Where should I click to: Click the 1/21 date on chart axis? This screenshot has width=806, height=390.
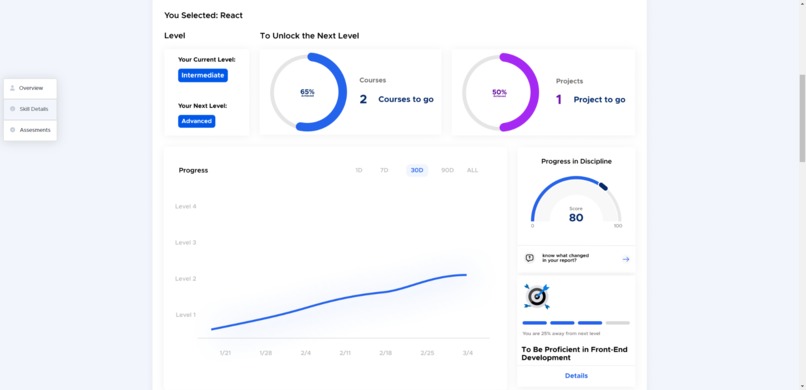point(225,353)
